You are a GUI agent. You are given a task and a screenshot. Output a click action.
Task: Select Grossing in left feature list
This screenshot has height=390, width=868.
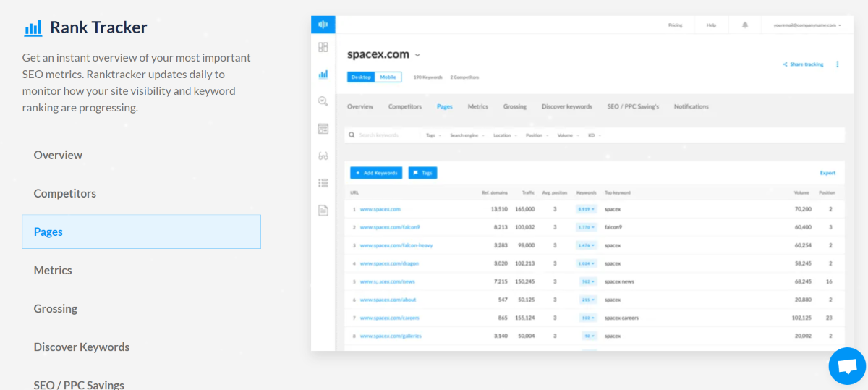(56, 308)
